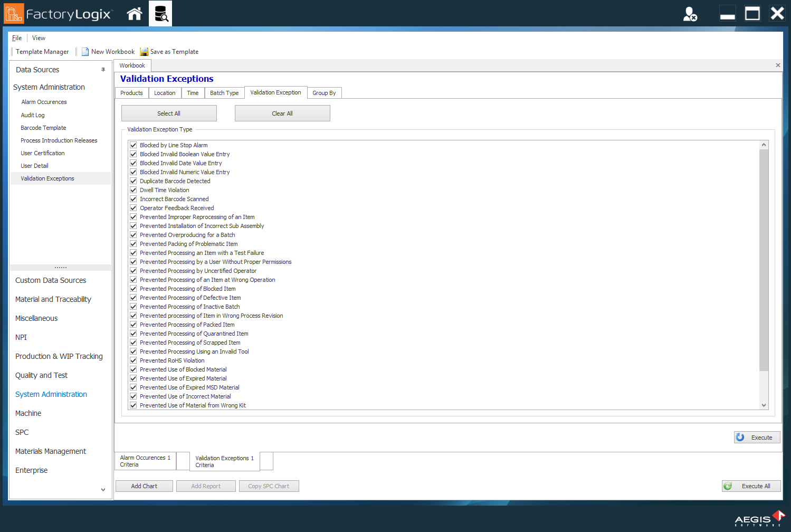Open the File menu
Image resolution: width=791 pixels, height=532 pixels.
click(16, 37)
